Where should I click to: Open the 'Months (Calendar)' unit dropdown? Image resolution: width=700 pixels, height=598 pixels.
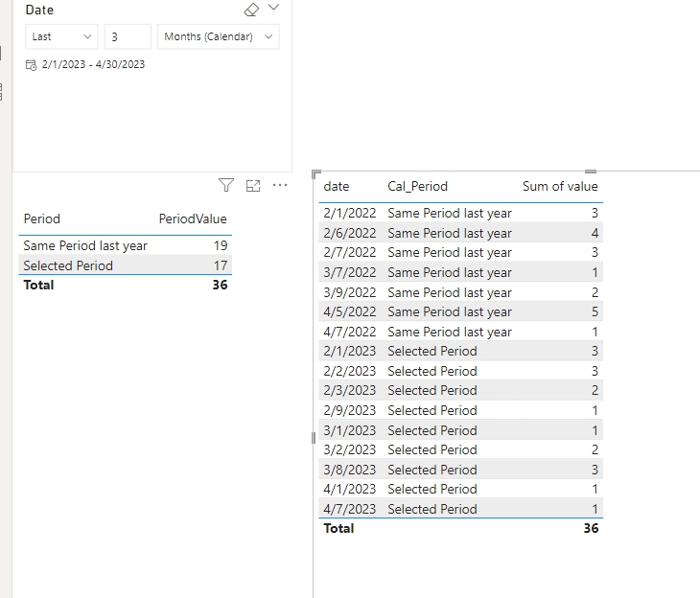click(x=219, y=36)
